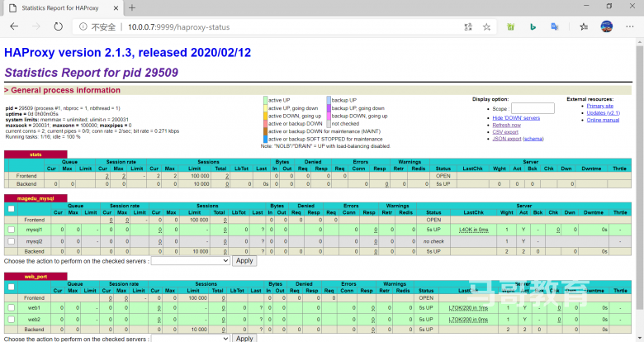
Task: Add page to favorites with star icon
Action: (x=486, y=27)
